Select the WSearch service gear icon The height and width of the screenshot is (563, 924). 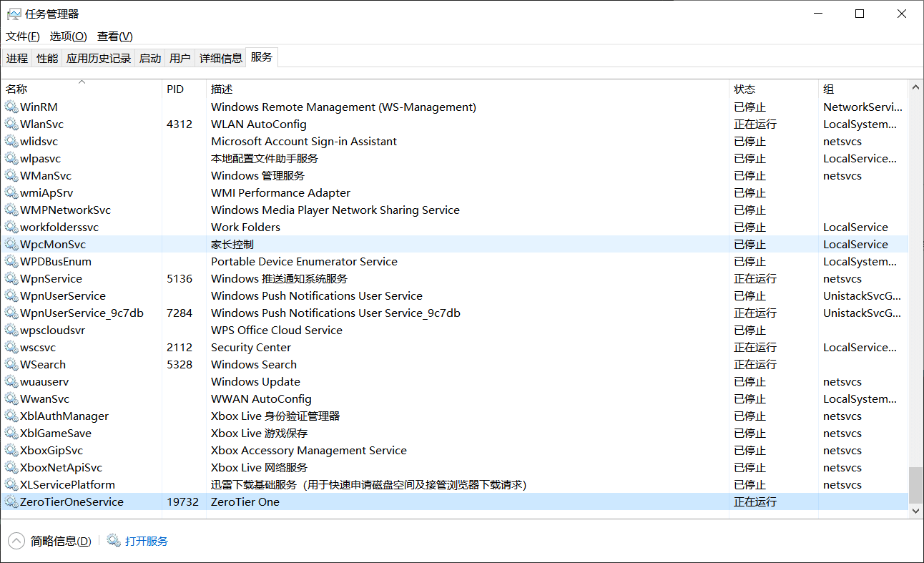coord(11,365)
